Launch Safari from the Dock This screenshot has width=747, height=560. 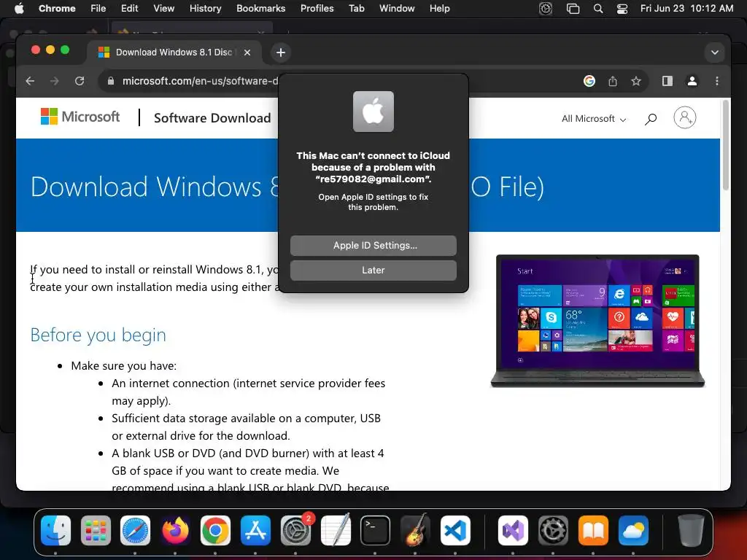[x=135, y=530]
